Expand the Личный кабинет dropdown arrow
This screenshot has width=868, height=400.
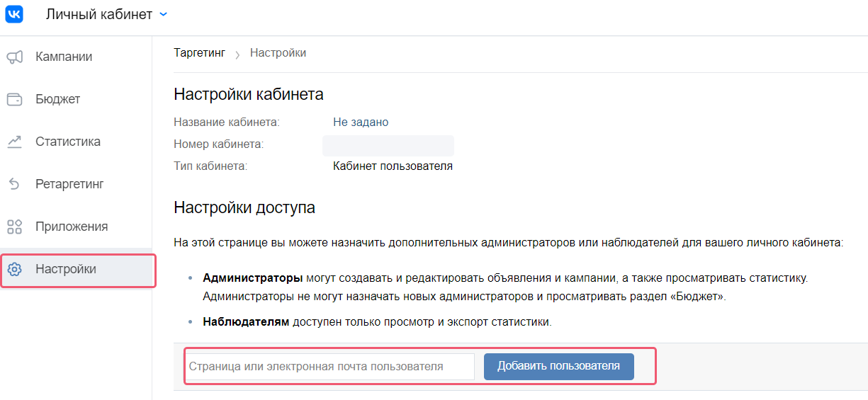pyautogui.click(x=164, y=14)
